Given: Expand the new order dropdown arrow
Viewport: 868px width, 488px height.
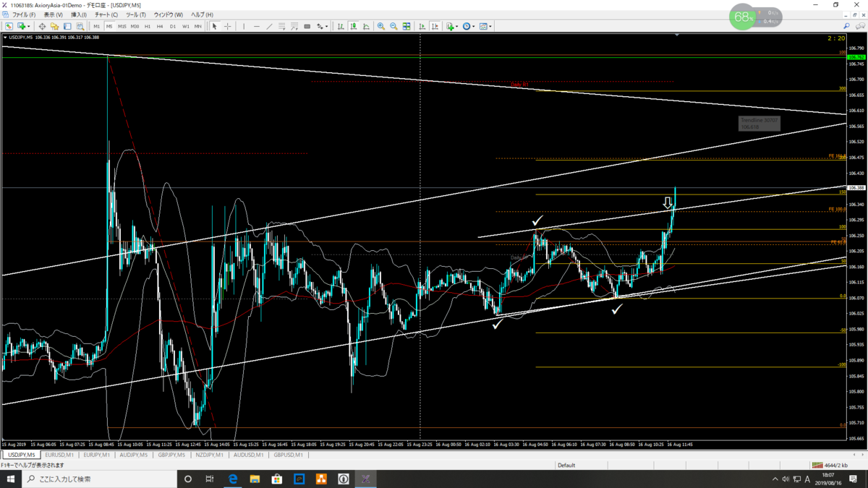Looking at the screenshot, I should pos(29,26).
